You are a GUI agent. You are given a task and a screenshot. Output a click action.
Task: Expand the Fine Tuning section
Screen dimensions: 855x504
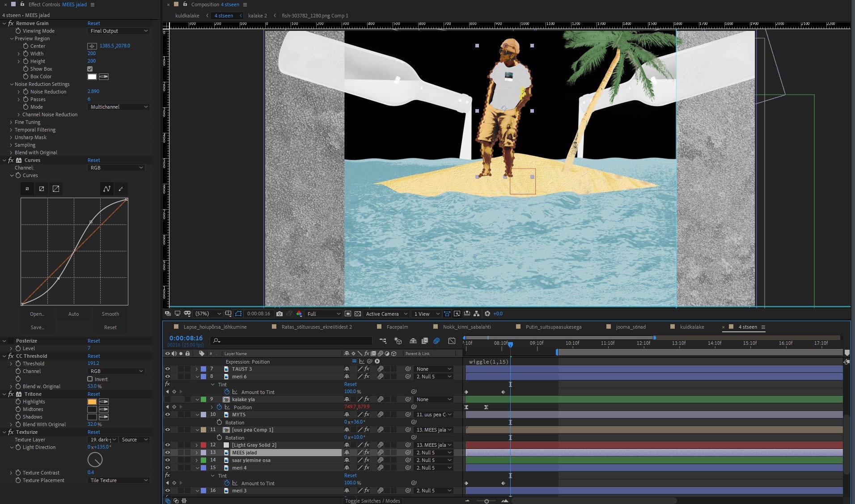point(11,122)
